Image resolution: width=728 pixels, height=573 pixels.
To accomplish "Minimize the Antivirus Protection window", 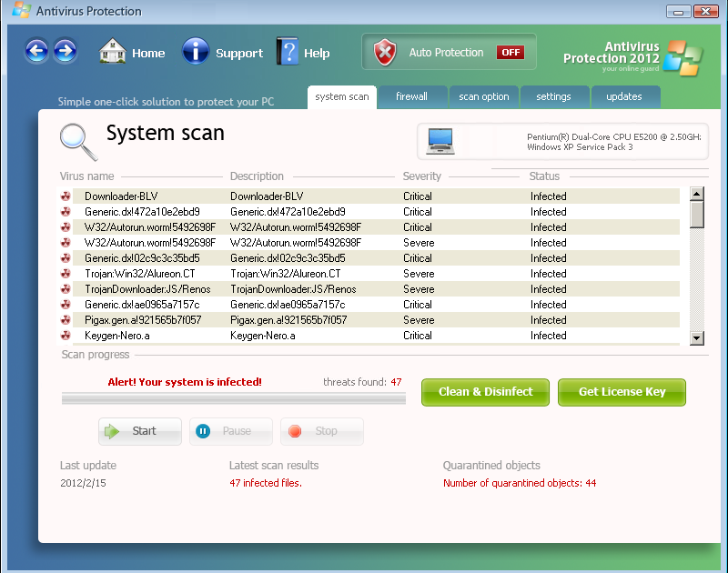I will pos(678,11).
